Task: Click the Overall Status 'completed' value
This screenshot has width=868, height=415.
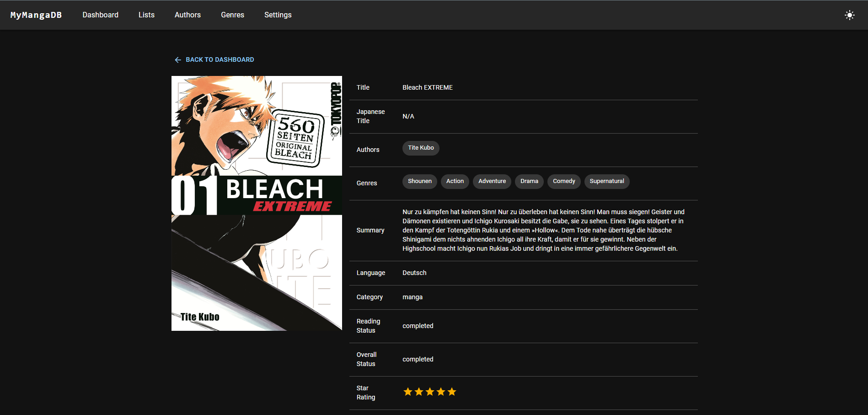Action: click(418, 359)
